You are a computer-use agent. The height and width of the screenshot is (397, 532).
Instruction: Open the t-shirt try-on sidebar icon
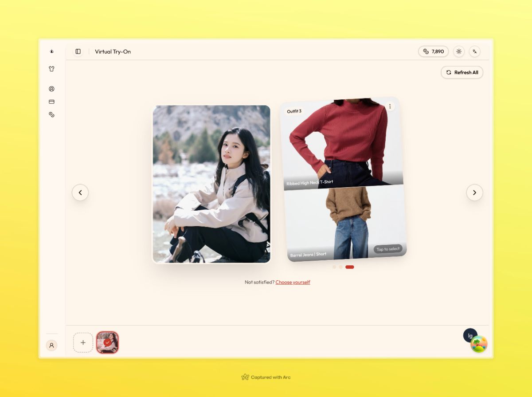point(52,69)
